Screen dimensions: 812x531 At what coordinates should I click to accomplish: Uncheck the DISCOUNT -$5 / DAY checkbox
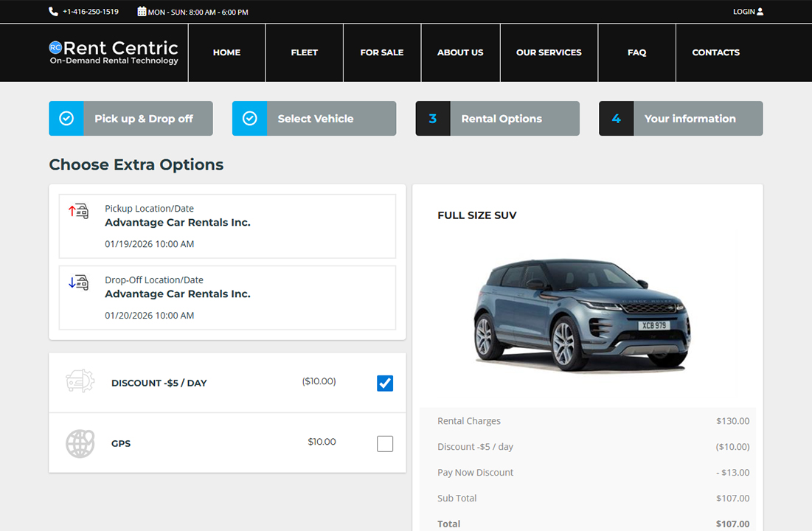point(384,382)
